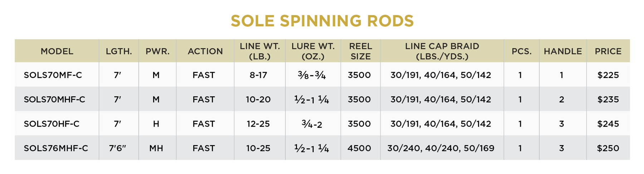Click the 30/240, 40/240, 50/169 cell

tap(441, 148)
